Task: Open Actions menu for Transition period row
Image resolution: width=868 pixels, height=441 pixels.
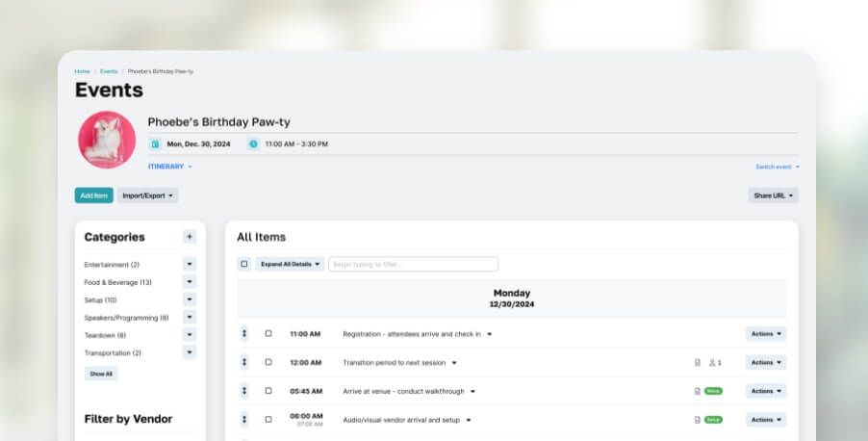Action: pos(766,362)
